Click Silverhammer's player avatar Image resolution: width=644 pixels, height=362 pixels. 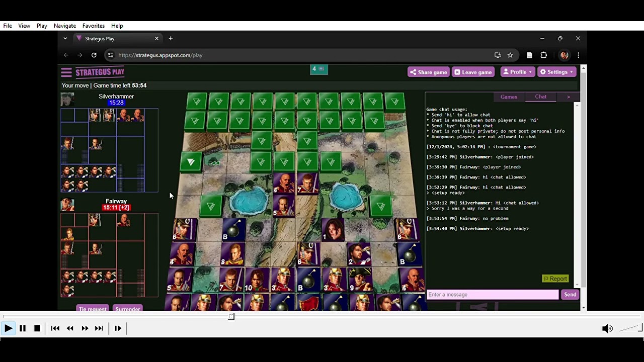click(x=67, y=100)
